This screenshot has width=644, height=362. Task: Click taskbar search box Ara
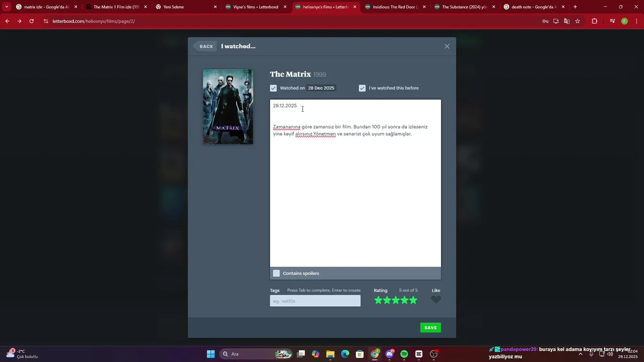[x=257, y=354]
